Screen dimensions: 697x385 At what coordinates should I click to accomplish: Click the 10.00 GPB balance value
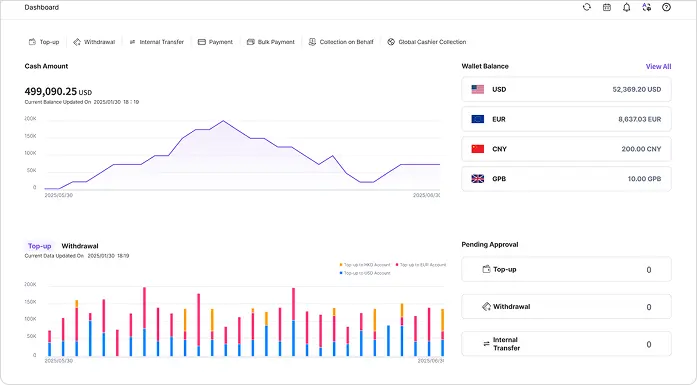[644, 179]
